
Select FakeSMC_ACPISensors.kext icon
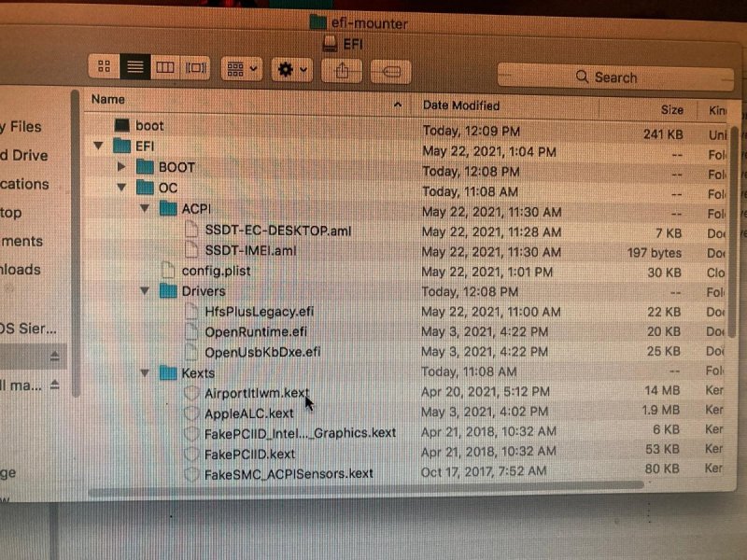pyautogui.click(x=191, y=474)
